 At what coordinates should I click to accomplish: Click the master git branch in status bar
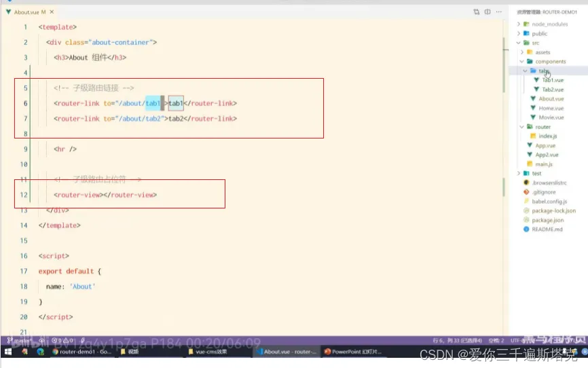20,341
